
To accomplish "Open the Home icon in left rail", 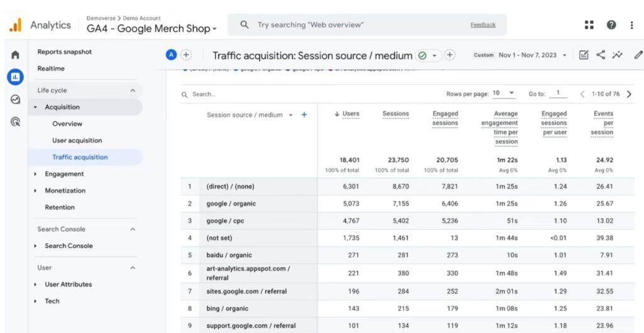I will pos(15,55).
